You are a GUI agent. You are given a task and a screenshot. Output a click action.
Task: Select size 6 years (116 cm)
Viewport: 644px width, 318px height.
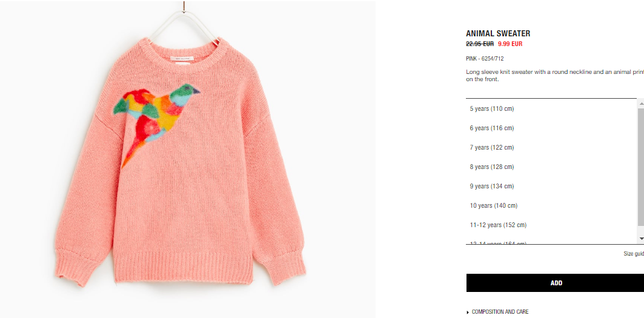(x=551, y=128)
